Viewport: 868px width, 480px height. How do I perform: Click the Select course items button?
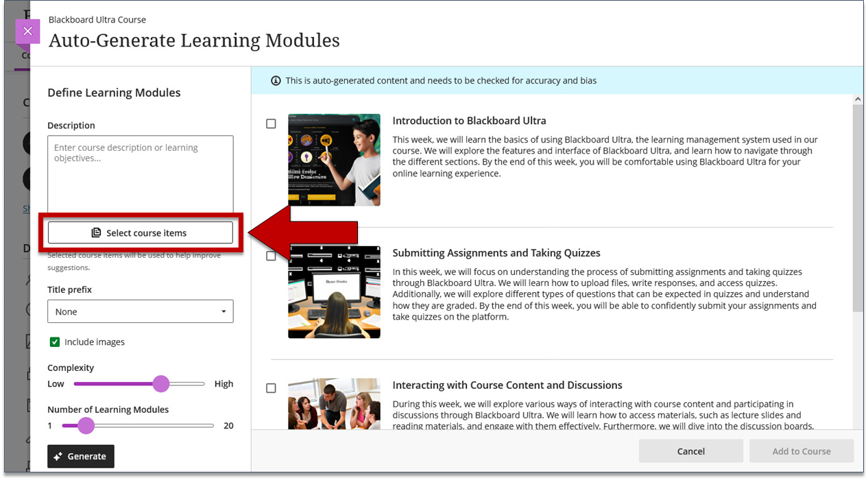tap(141, 233)
